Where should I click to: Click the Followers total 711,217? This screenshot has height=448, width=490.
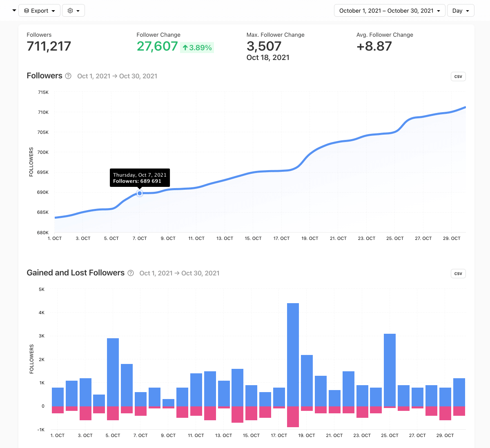tap(49, 46)
